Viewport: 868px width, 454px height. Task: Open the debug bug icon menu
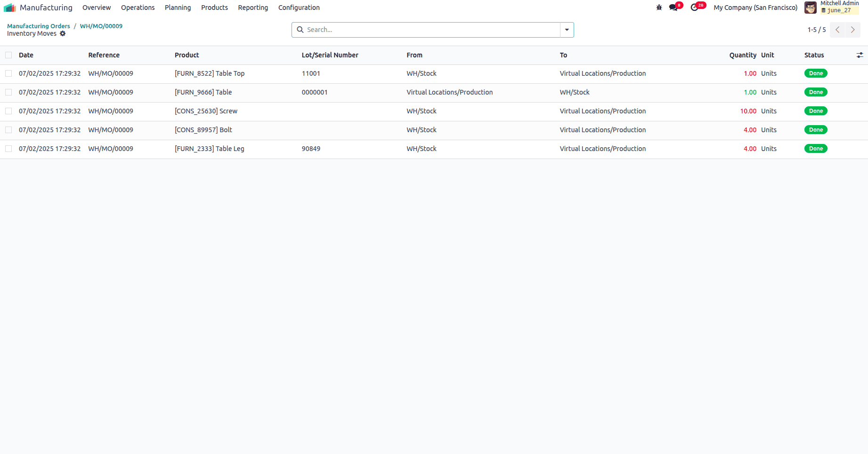659,8
